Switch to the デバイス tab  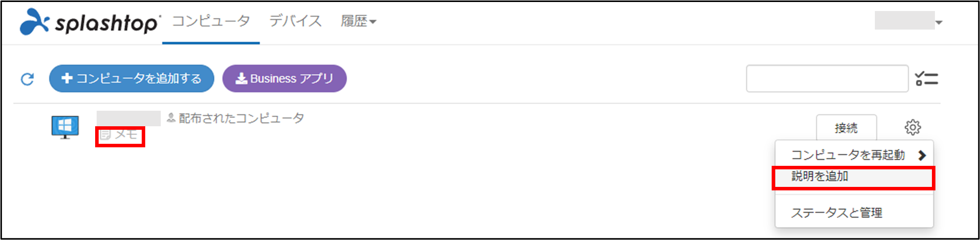(x=295, y=21)
